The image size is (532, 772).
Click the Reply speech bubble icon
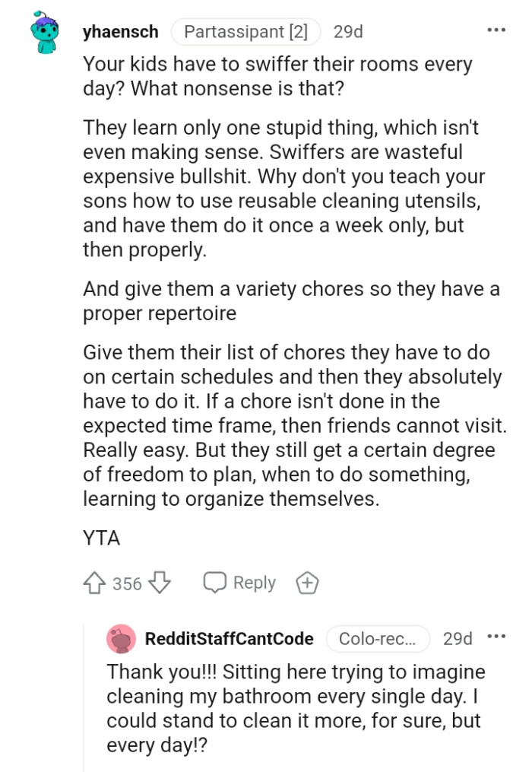217,582
